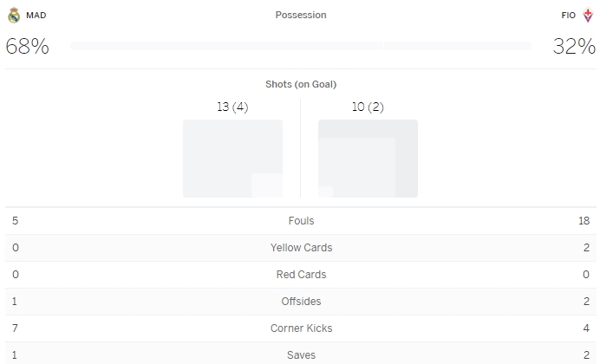Click the Shots (on Goal) heading
This screenshot has width=600, height=364.
pyautogui.click(x=301, y=84)
